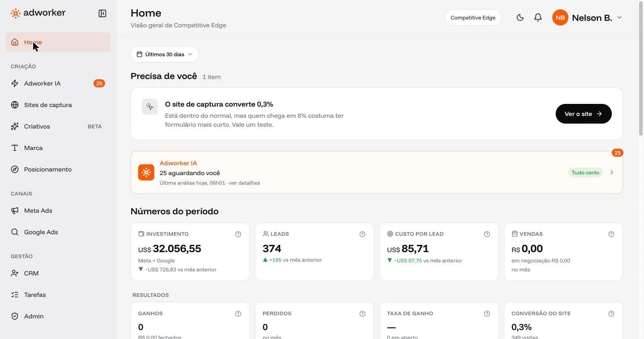Click the 1 item count text

click(212, 77)
